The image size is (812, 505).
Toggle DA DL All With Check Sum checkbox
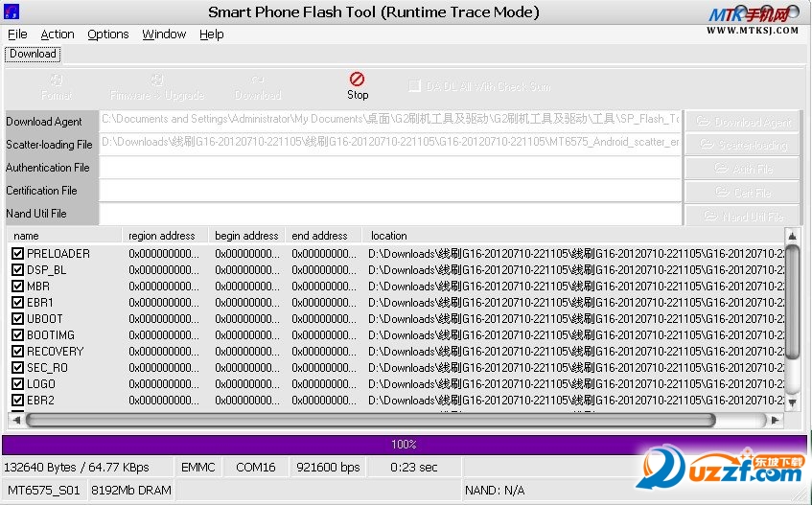click(x=414, y=86)
